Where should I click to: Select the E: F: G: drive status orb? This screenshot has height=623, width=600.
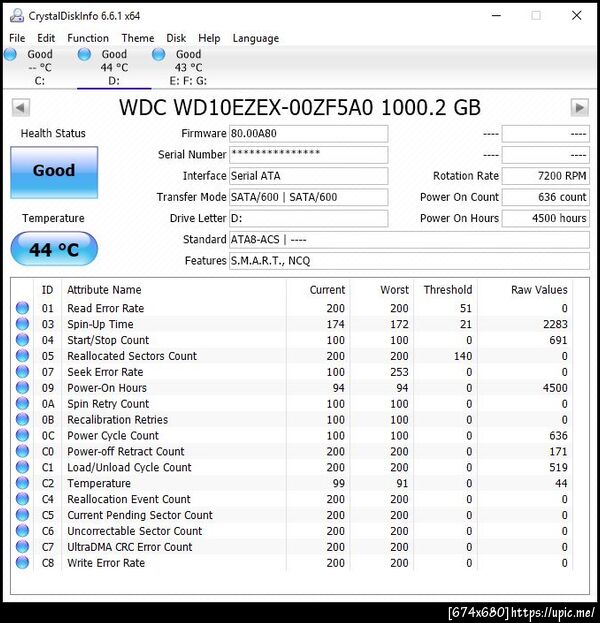(x=159, y=54)
